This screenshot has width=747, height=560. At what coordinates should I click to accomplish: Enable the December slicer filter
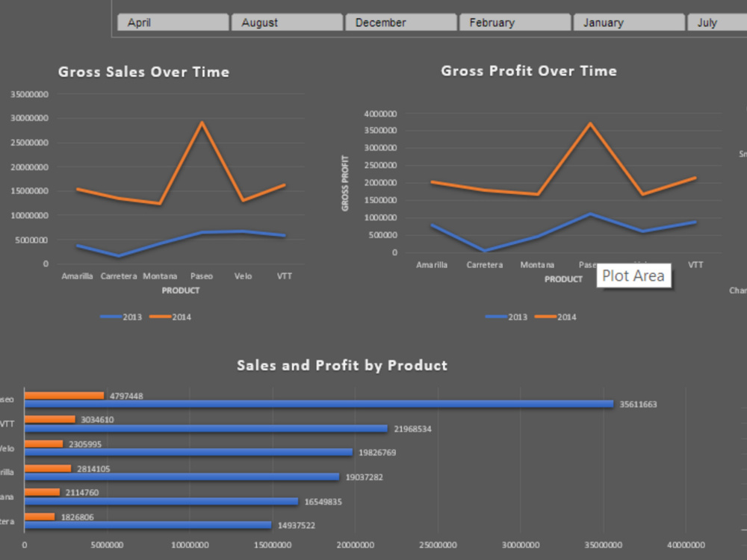[x=400, y=22]
